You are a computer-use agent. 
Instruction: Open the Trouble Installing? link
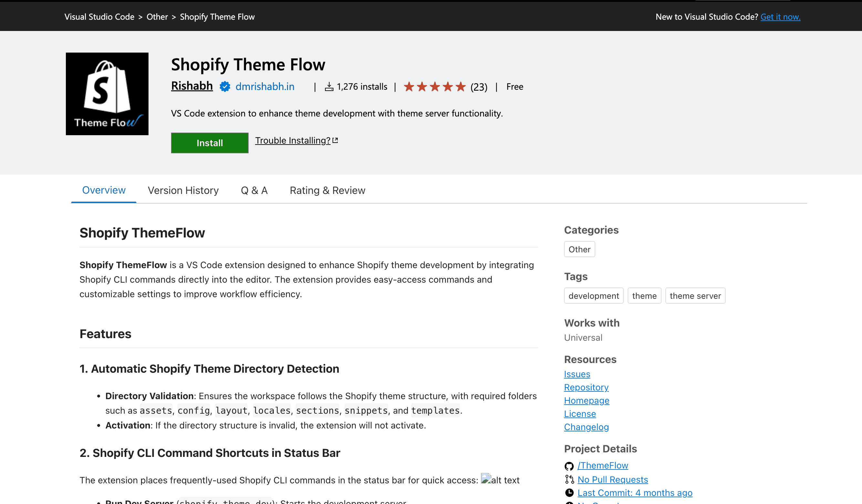pyautogui.click(x=293, y=141)
